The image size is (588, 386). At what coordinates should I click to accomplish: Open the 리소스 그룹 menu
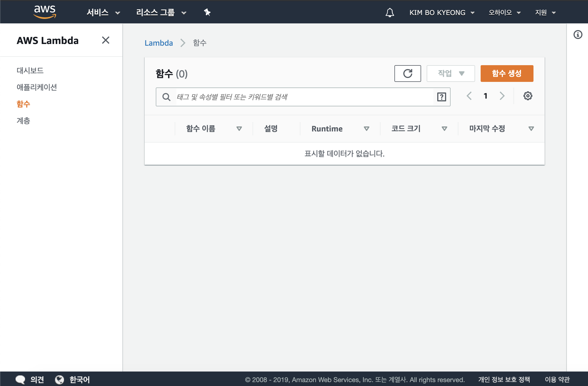(x=161, y=13)
